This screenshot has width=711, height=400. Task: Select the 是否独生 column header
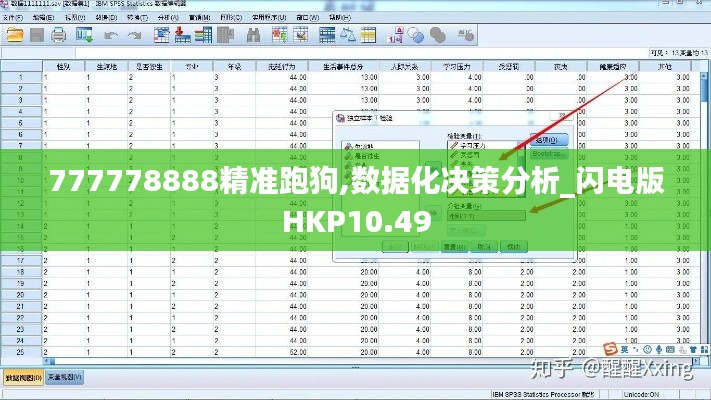pos(149,67)
